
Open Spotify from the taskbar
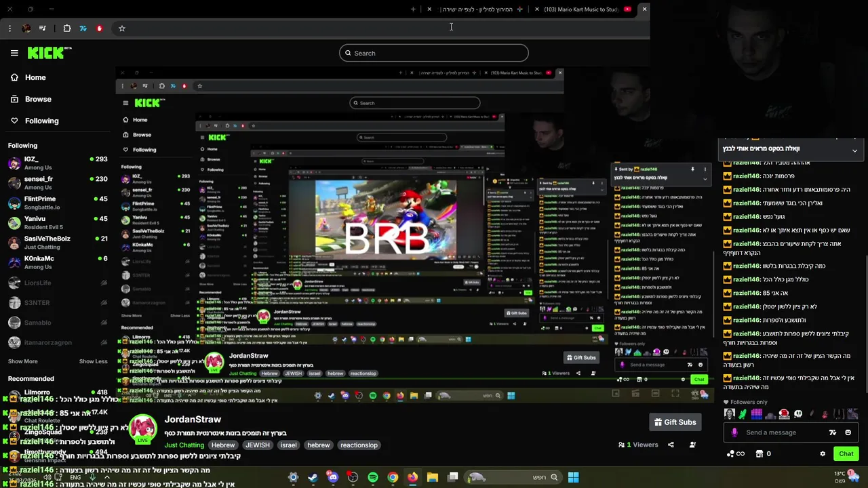(x=373, y=478)
